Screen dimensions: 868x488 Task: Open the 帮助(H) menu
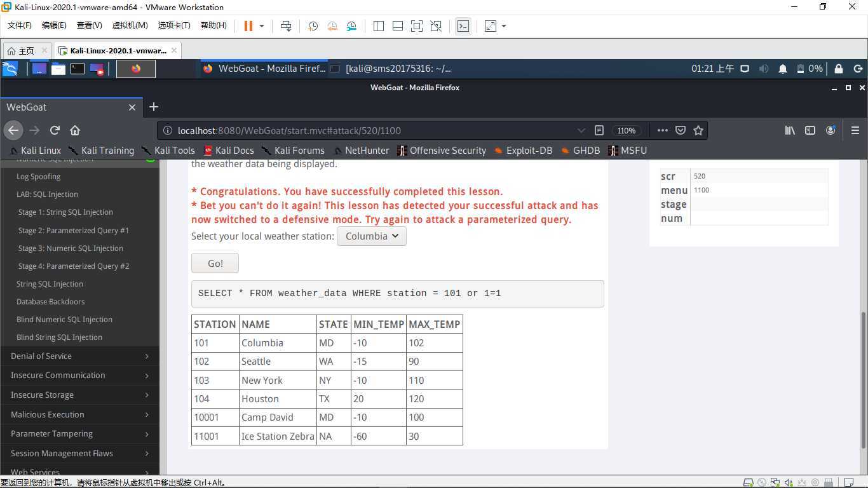click(x=214, y=25)
